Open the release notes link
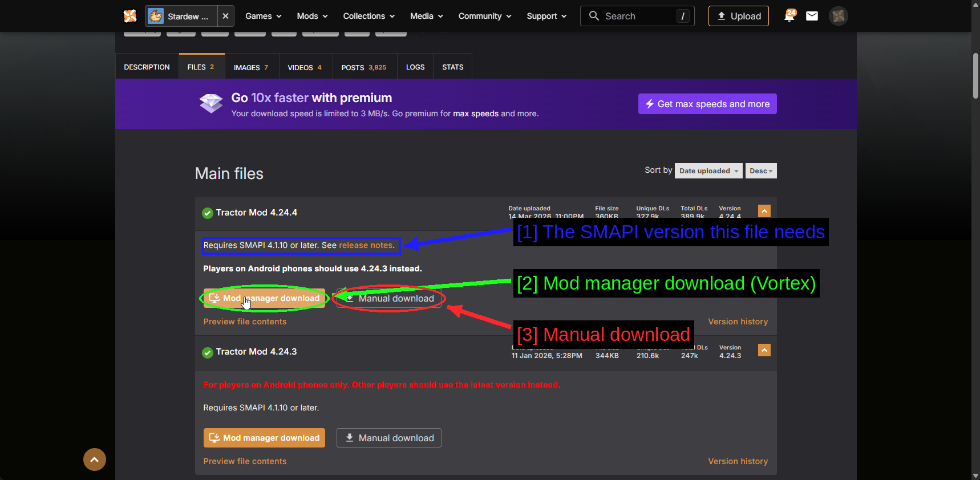 (366, 245)
